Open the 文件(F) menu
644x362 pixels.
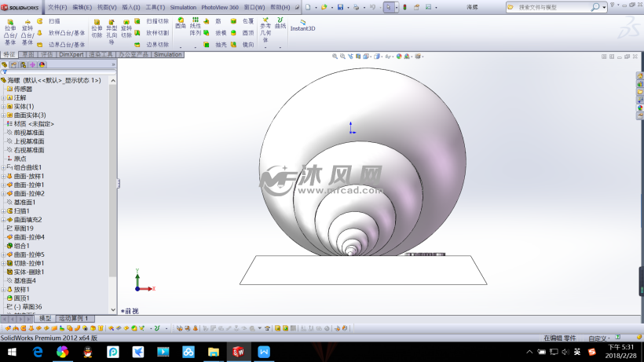click(x=57, y=7)
